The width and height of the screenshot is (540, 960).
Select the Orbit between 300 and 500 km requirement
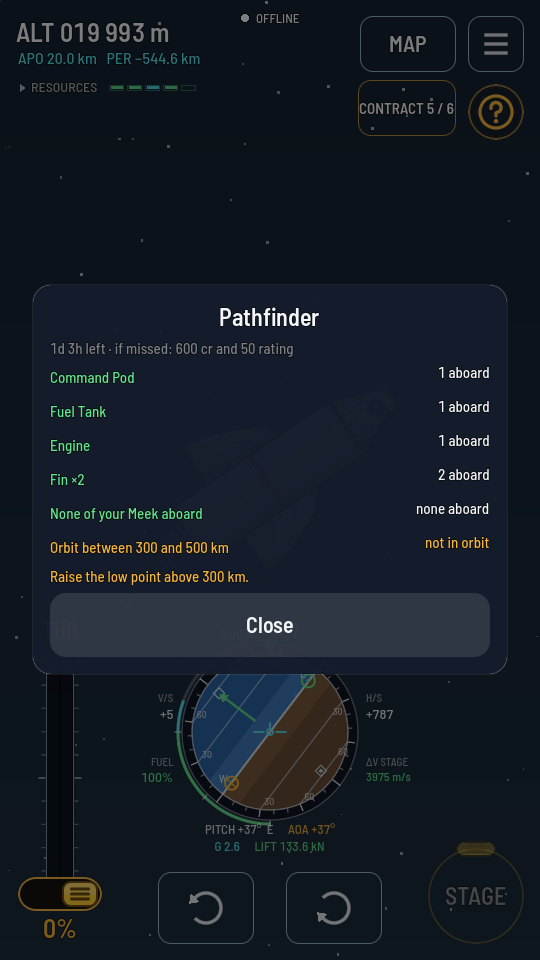(x=140, y=547)
